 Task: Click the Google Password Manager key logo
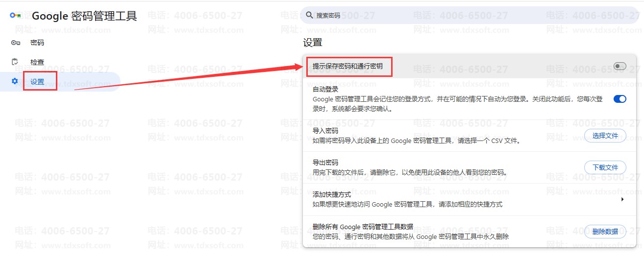point(15,16)
